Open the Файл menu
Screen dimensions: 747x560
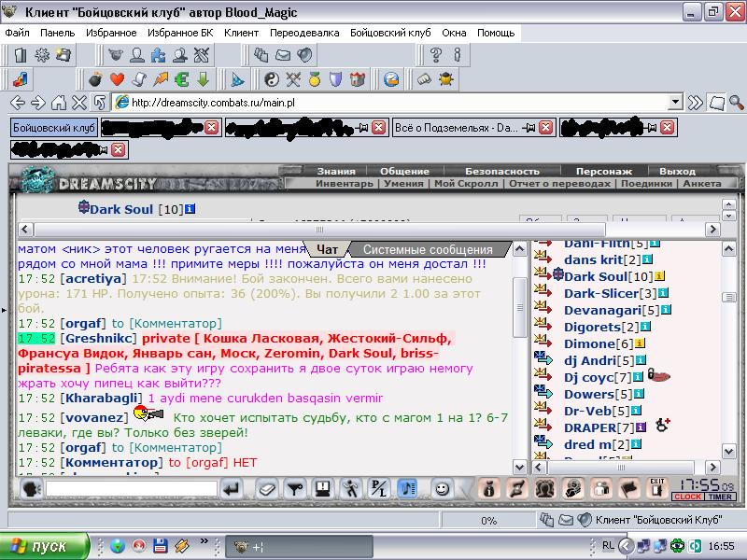point(17,33)
